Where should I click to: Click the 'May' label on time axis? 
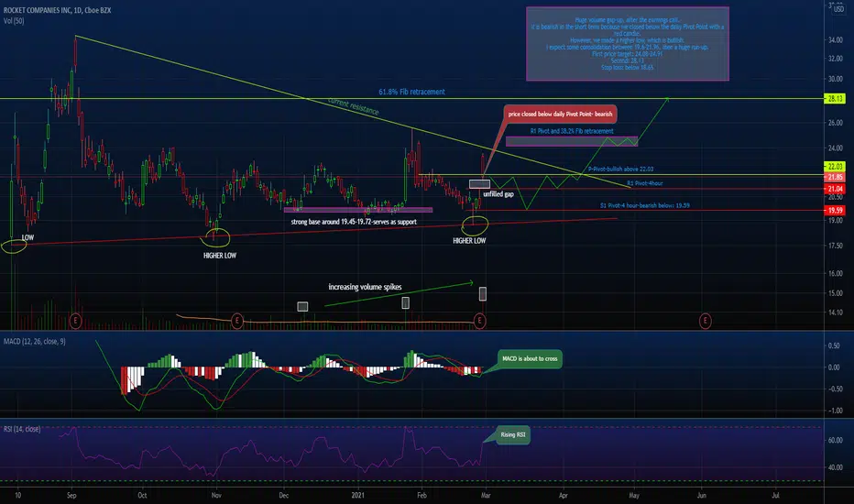(634, 495)
